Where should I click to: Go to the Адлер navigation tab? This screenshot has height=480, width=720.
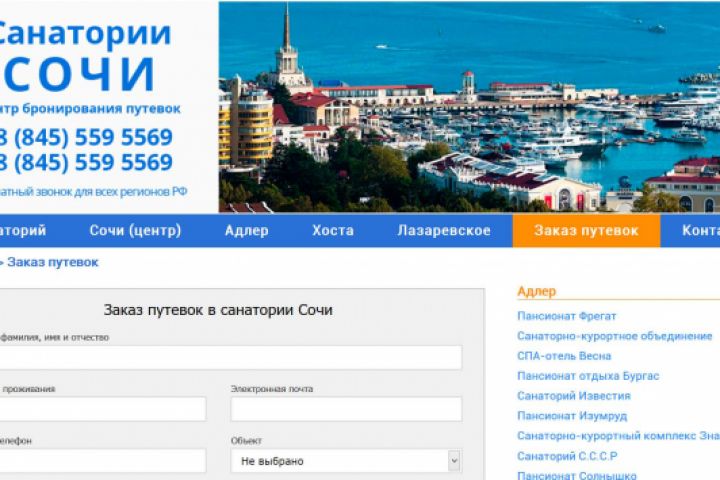(x=247, y=231)
